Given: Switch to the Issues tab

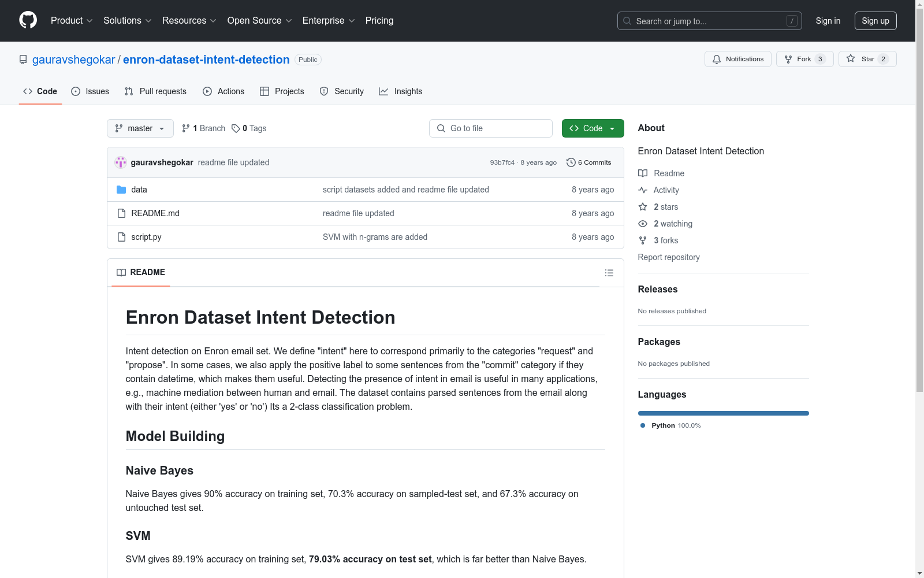Looking at the screenshot, I should pyautogui.click(x=90, y=91).
